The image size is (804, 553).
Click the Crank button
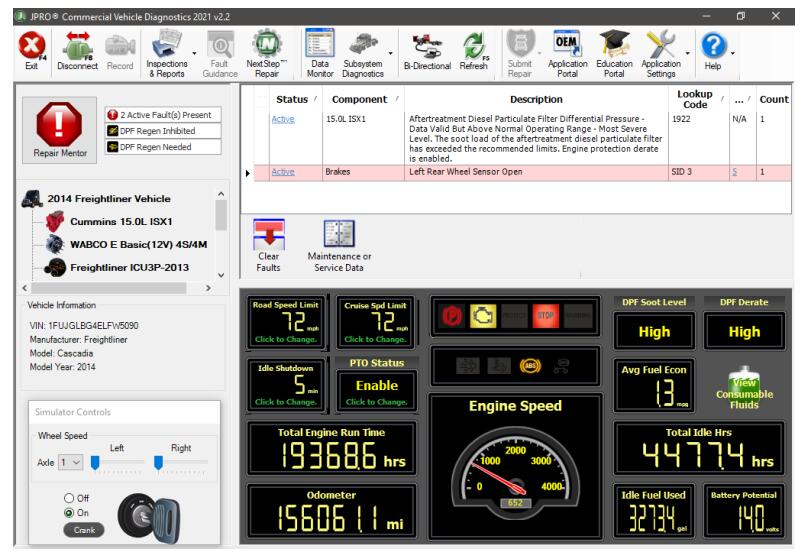pyautogui.click(x=84, y=530)
